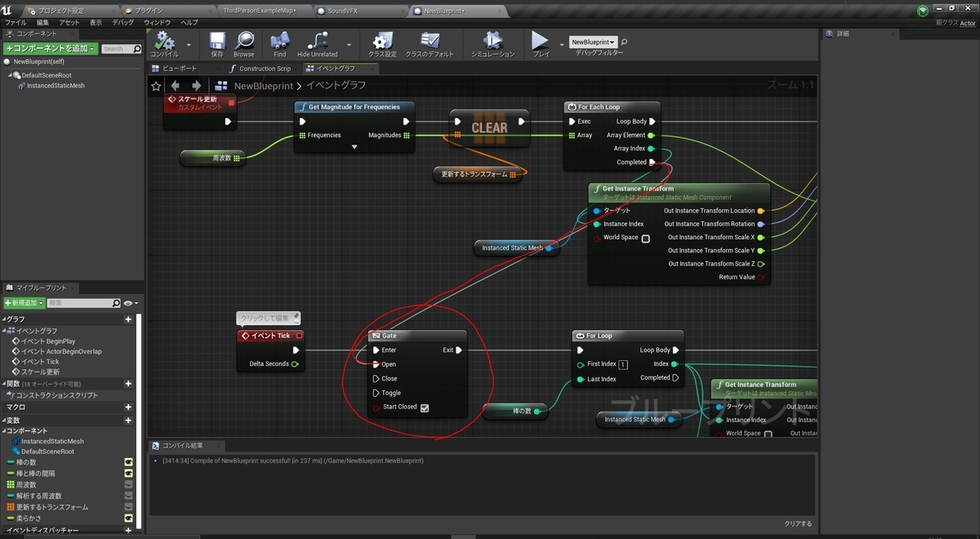
Task: Toggle visibility eye for 棒と棒の間隔 variable
Action: [128, 474]
